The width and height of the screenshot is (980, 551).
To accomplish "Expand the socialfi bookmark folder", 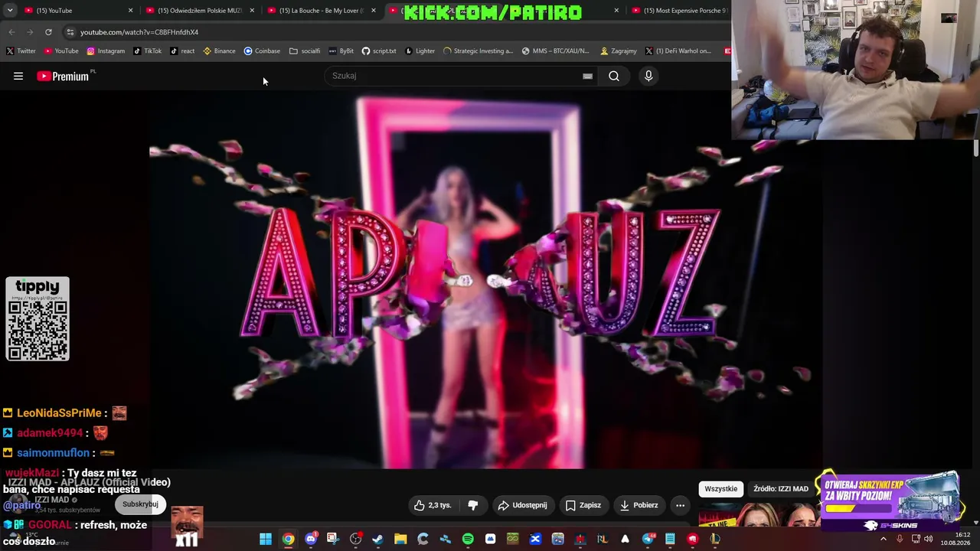I will (305, 51).
